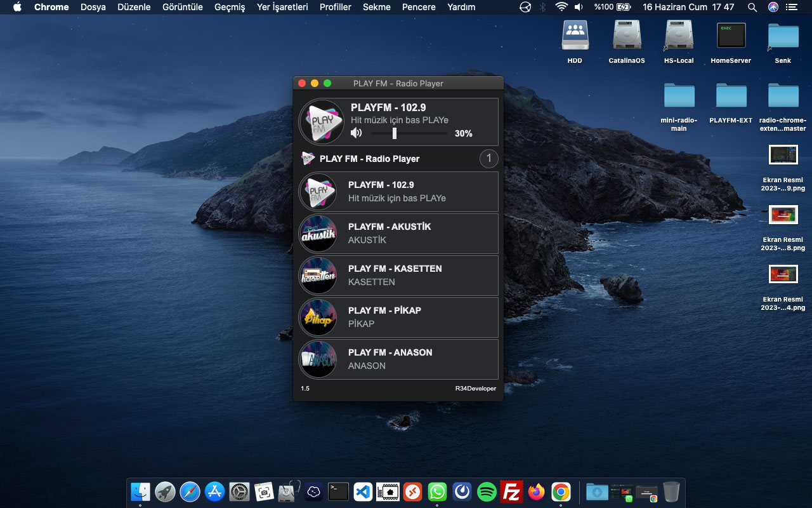This screenshot has width=812, height=508.
Task: Click the date and time '16 Haziran Cum 17 47'
Action: coord(688,7)
